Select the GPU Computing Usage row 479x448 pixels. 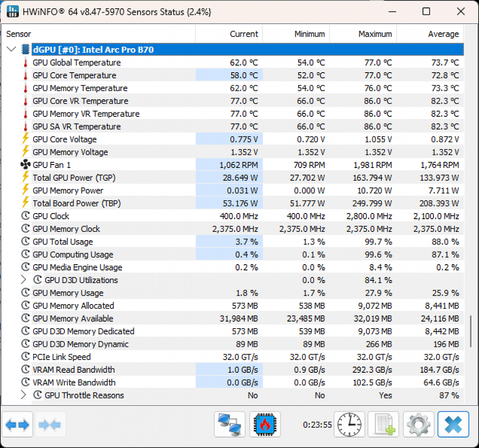coord(242,255)
